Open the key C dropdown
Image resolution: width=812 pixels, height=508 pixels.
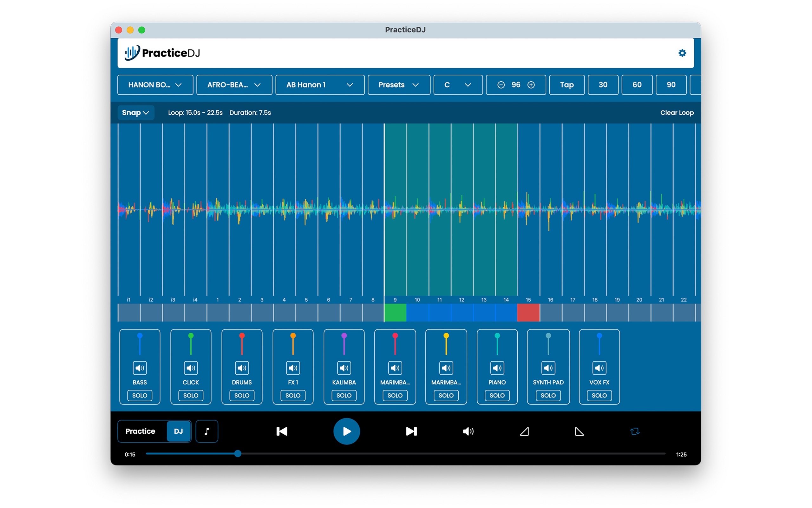(458, 85)
